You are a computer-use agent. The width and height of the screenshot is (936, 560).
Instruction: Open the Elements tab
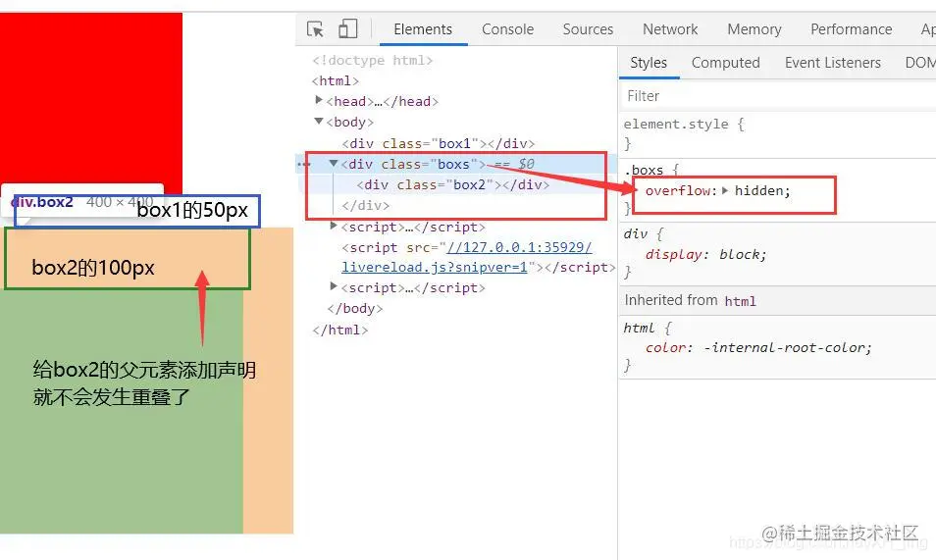click(423, 29)
